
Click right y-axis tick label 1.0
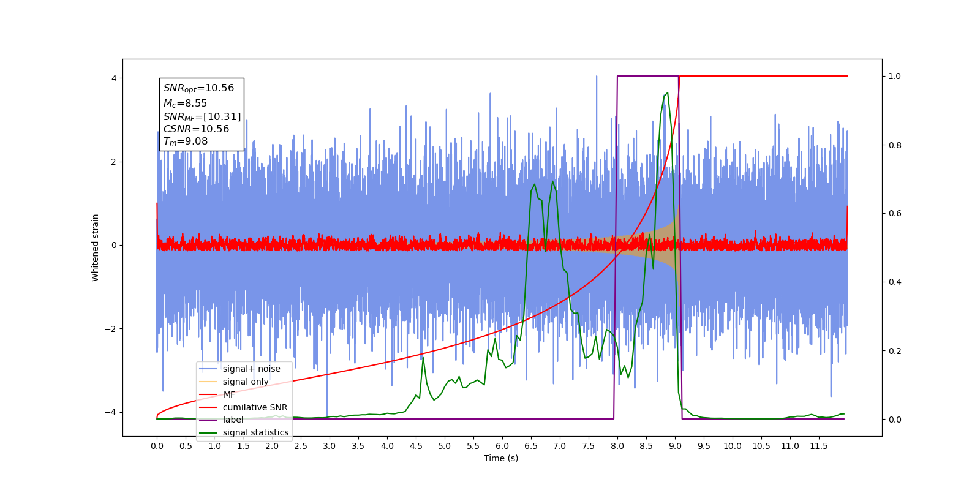click(895, 76)
